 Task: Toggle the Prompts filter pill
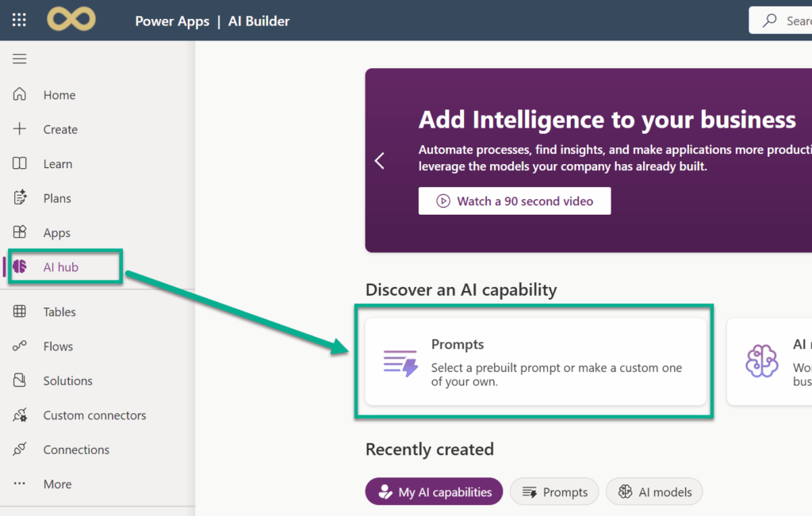coord(554,492)
